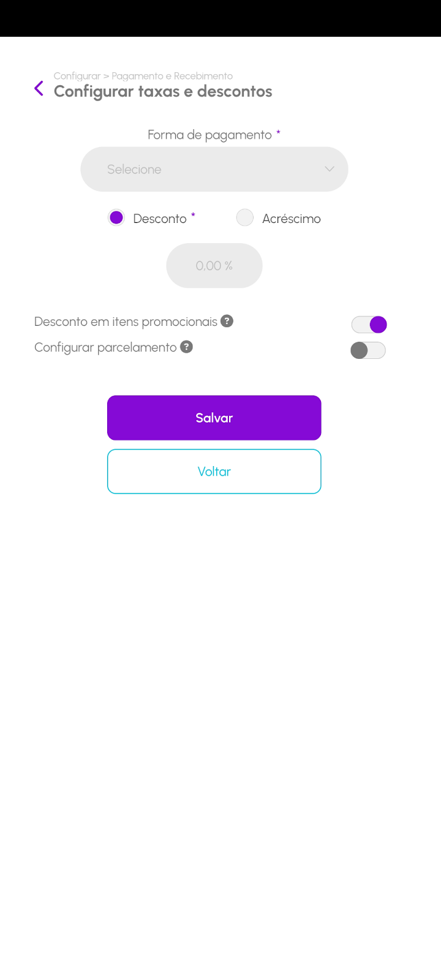The width and height of the screenshot is (441, 980).
Task: Select the Acréscimo radio circle
Action: 245,217
